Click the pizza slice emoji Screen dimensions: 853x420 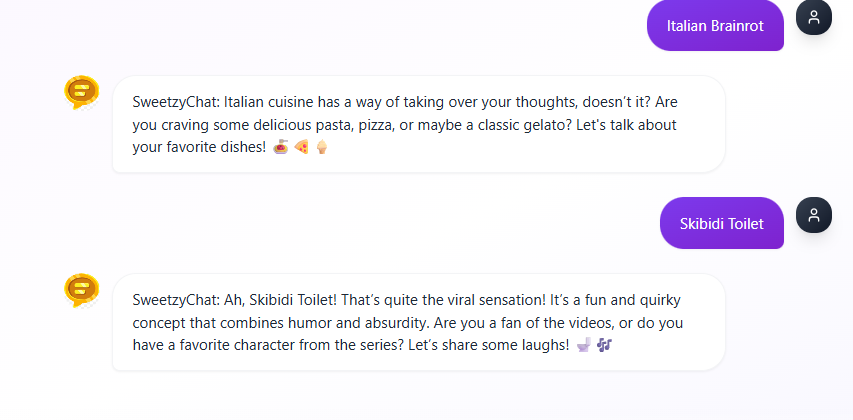(301, 148)
